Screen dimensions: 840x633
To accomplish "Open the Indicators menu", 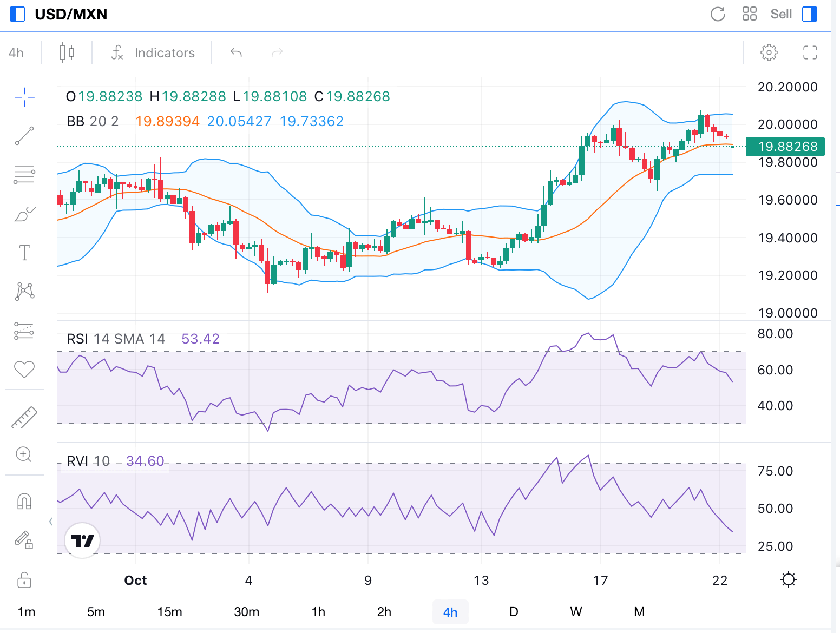I will pyautogui.click(x=153, y=53).
